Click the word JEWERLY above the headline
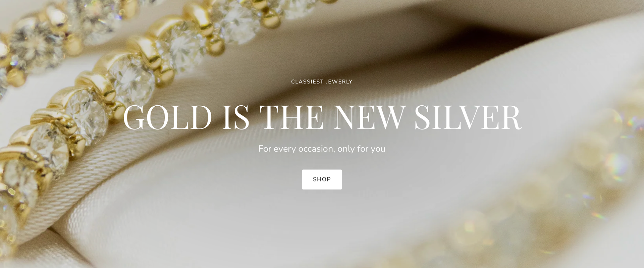Viewport: 644px width, 268px height. pos(339,82)
